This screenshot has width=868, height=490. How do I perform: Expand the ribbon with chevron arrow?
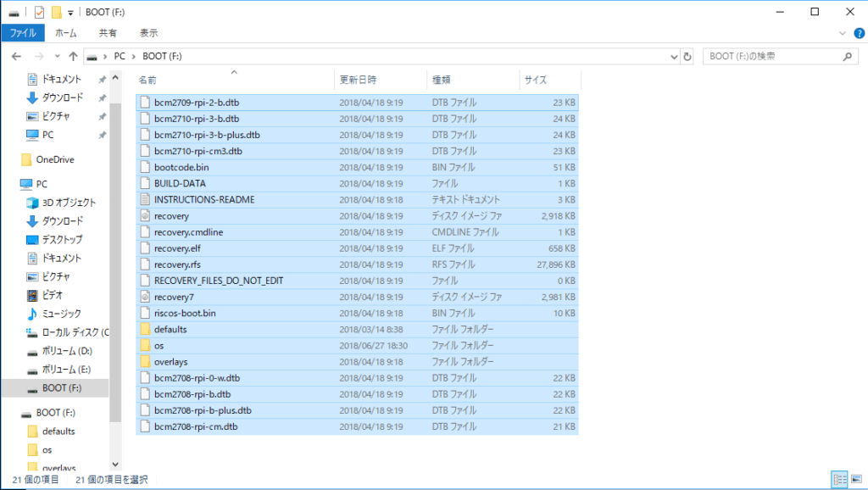pyautogui.click(x=843, y=33)
